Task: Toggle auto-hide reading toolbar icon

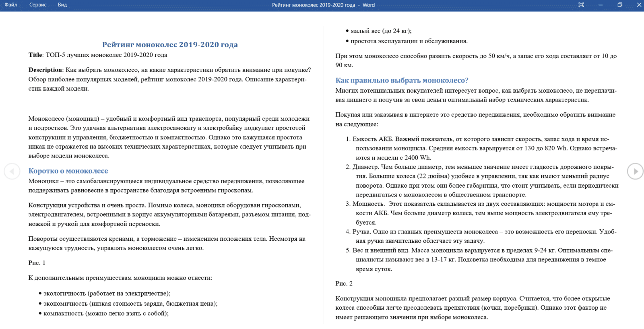Action: (x=581, y=5)
